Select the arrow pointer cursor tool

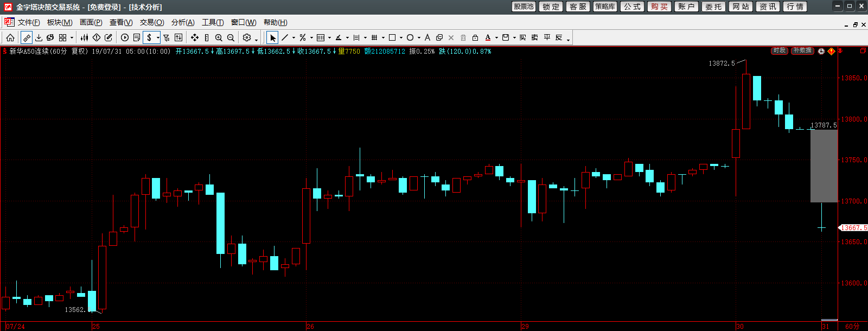tap(272, 37)
